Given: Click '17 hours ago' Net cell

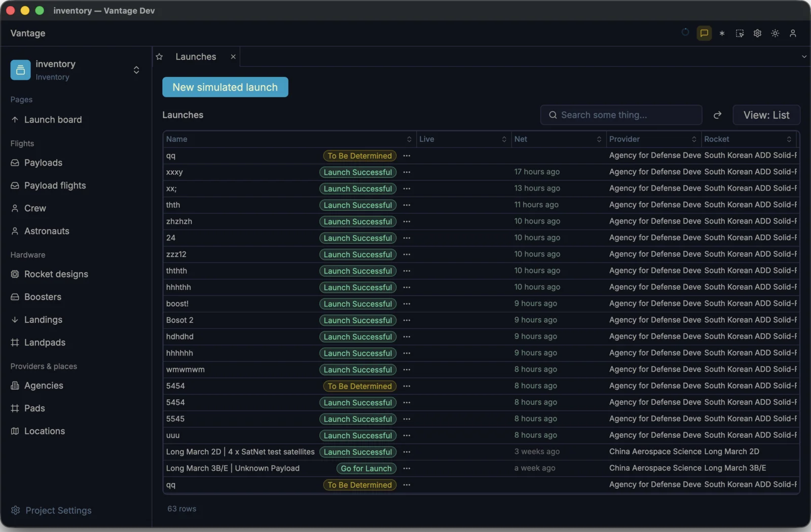Looking at the screenshot, I should 537,172.
